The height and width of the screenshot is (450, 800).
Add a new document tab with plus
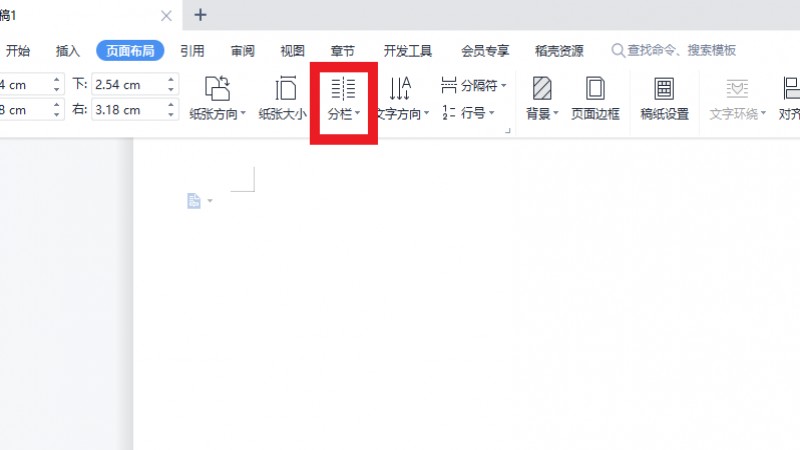[x=201, y=15]
